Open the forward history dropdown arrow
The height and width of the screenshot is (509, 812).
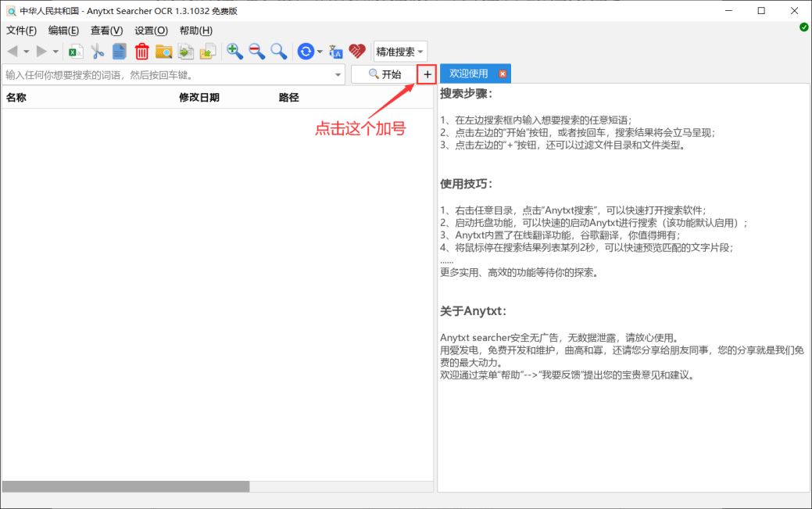point(55,52)
